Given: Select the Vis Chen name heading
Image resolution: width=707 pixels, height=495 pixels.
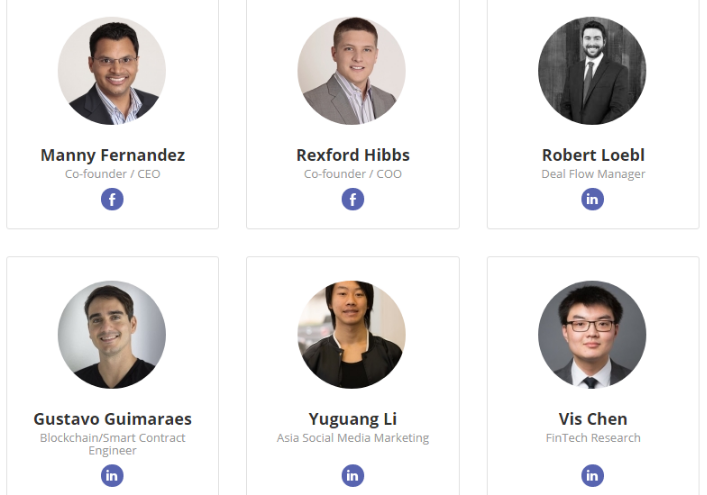Looking at the screenshot, I should point(593,419).
